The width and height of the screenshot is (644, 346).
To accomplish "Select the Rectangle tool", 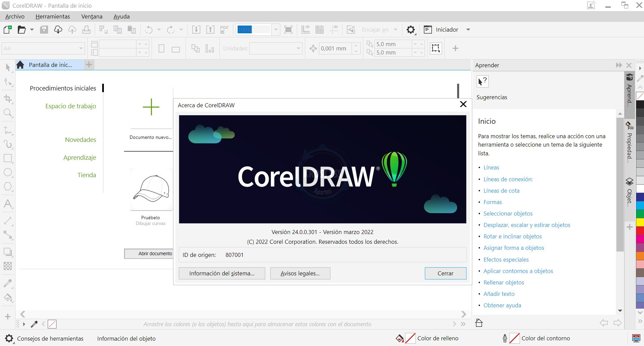I will click(x=8, y=158).
